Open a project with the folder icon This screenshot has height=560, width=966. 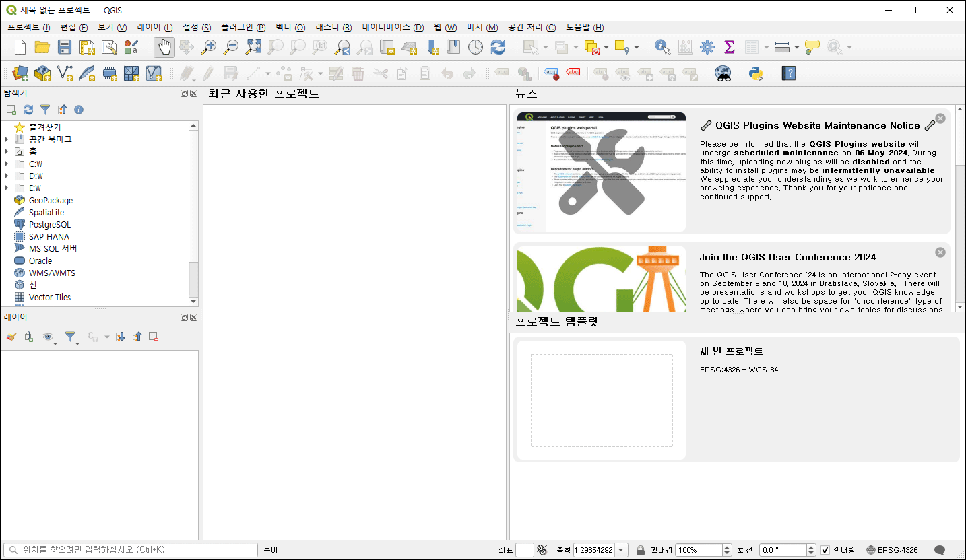[42, 47]
